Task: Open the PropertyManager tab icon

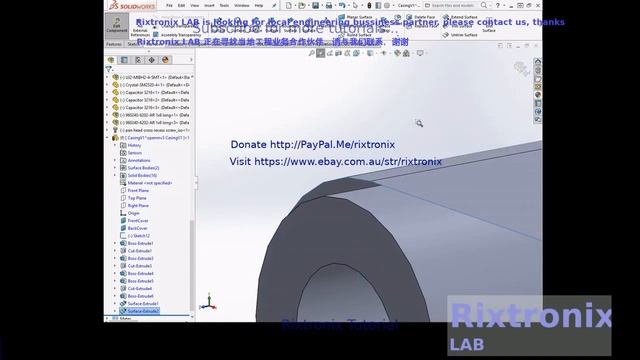Action: (124, 60)
